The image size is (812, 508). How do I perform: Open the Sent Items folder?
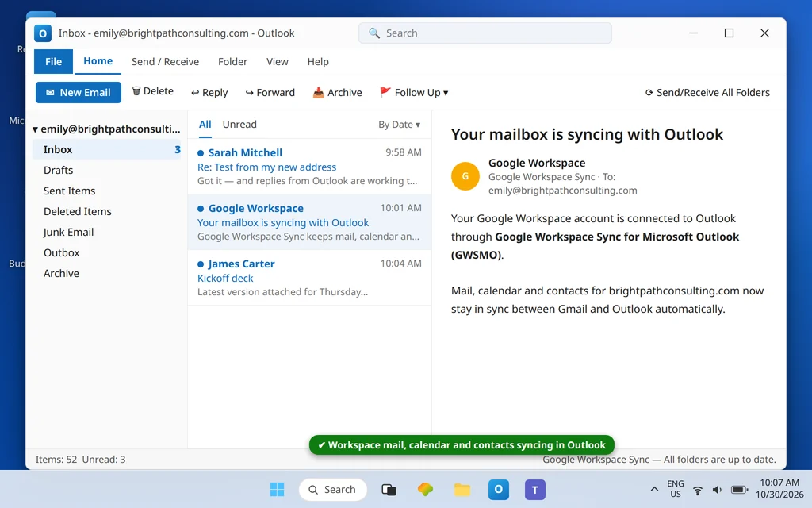107,190
